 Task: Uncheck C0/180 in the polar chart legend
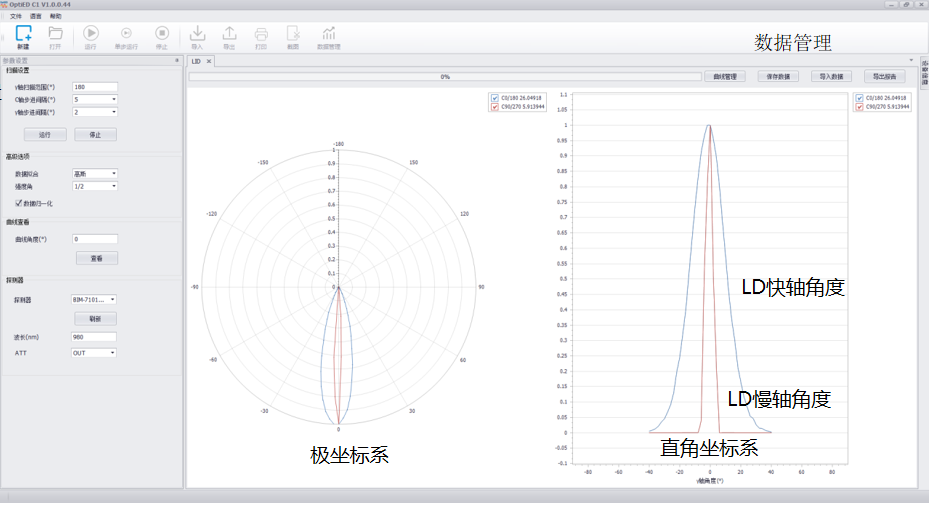point(494,98)
